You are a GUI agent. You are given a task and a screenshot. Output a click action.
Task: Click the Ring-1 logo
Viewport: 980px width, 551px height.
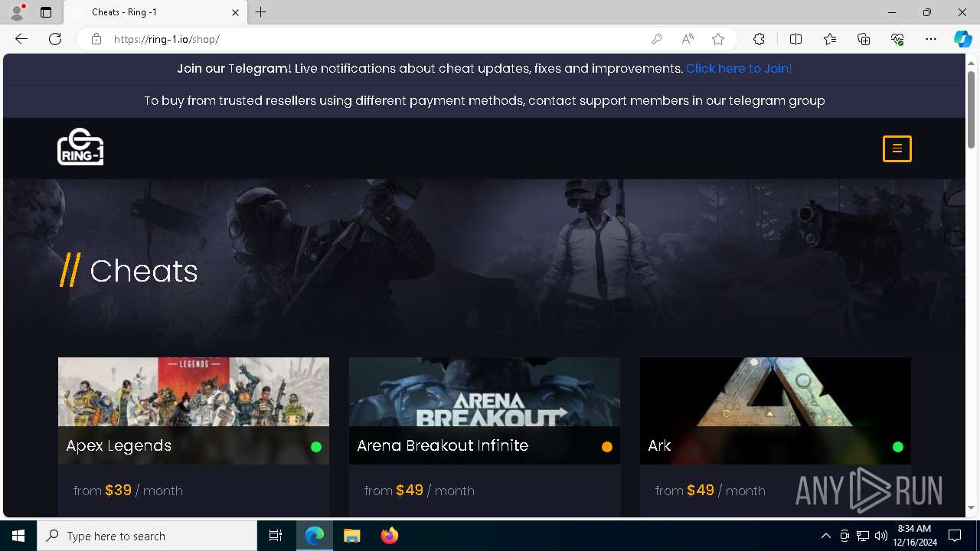pyautogui.click(x=80, y=147)
